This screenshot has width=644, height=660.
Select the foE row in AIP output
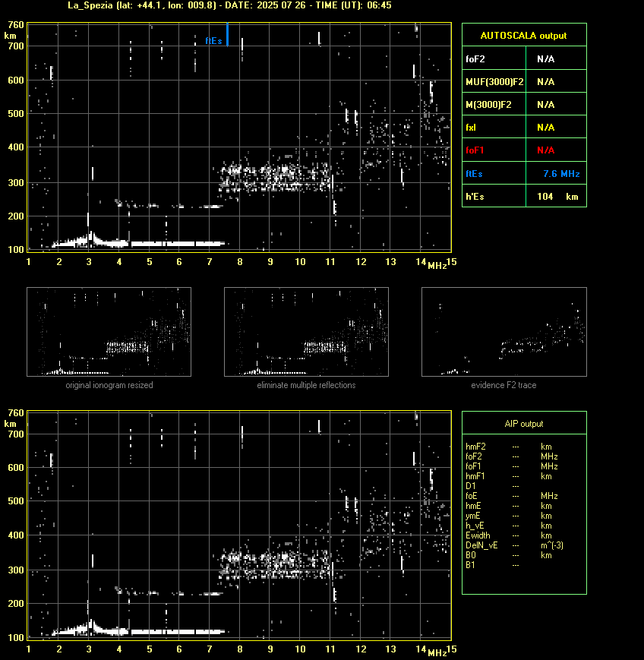[511, 496]
